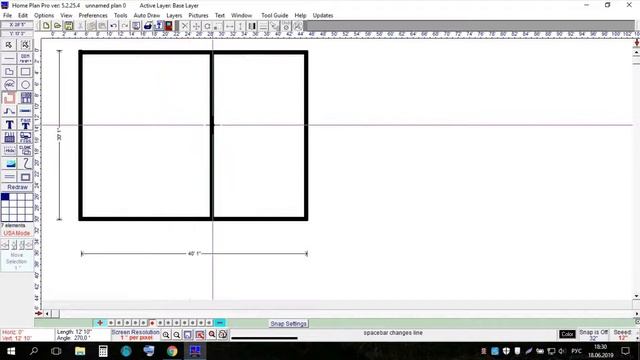Image resolution: width=640 pixels, height=360 pixels.
Task: Select the circle drawing tool
Action: click(x=25, y=85)
